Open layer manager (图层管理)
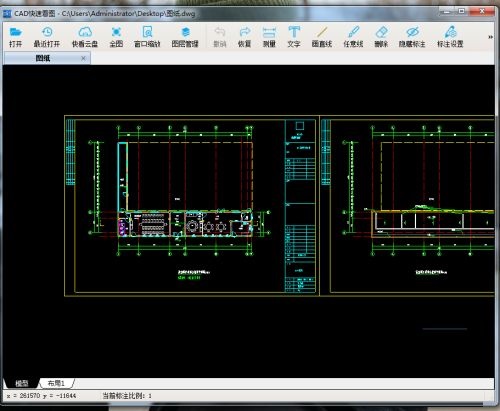500x411 pixels. (x=185, y=37)
